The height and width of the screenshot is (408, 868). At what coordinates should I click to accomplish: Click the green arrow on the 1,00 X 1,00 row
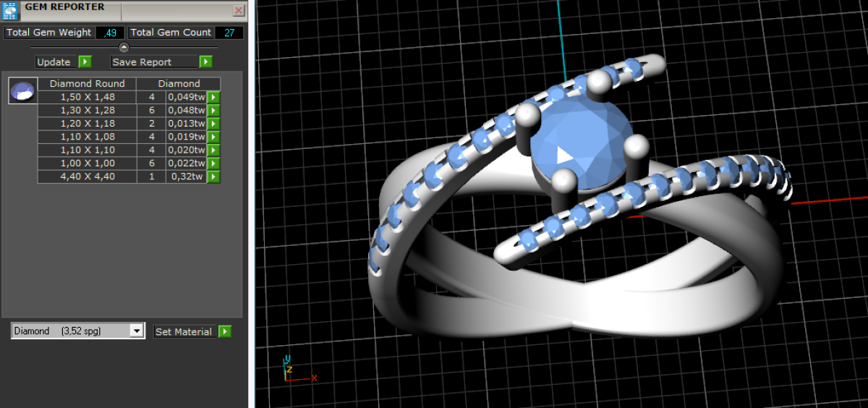point(213,163)
